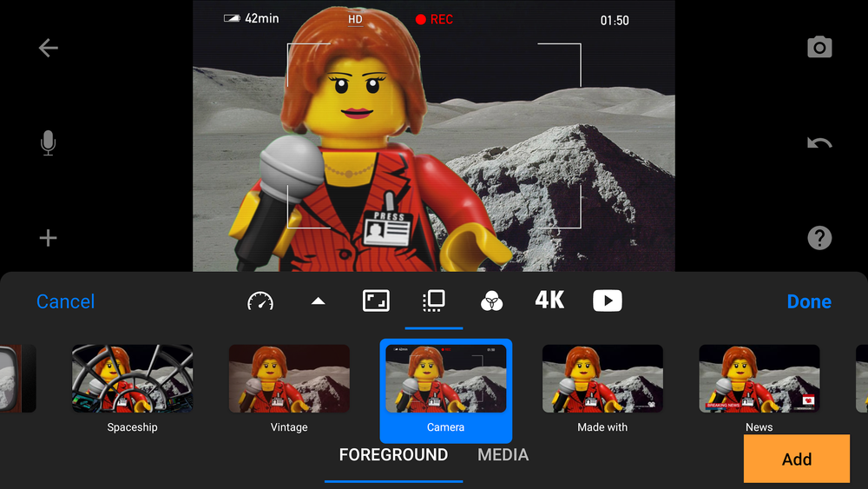Viewport: 868px width, 489px height.
Task: Open the aspect ratio frame icon
Action: (x=376, y=301)
